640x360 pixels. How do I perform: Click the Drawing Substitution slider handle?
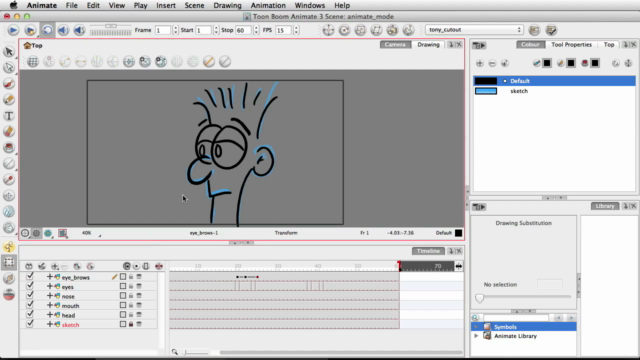click(x=480, y=298)
